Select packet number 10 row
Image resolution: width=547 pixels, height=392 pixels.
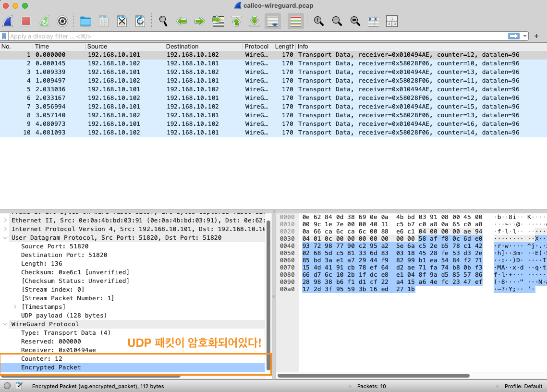[x=274, y=133]
